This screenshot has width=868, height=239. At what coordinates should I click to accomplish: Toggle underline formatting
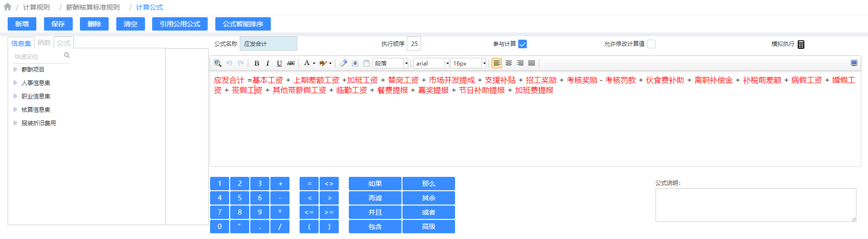point(279,63)
